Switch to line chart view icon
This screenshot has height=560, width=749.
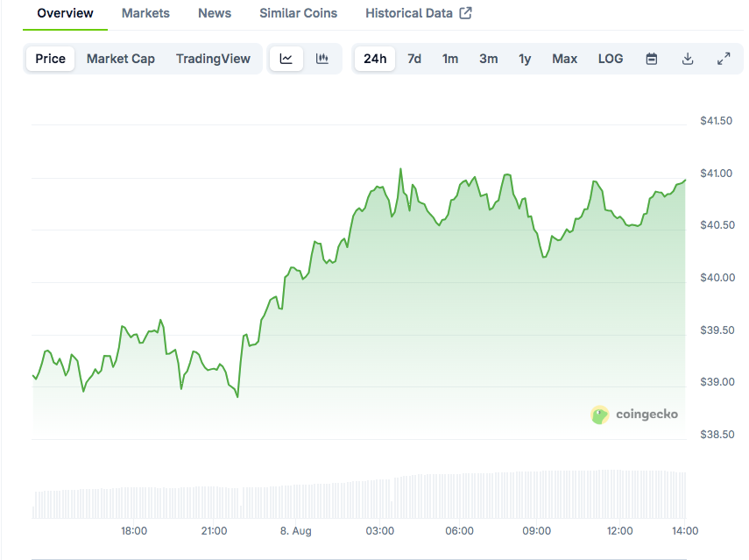tap(286, 59)
